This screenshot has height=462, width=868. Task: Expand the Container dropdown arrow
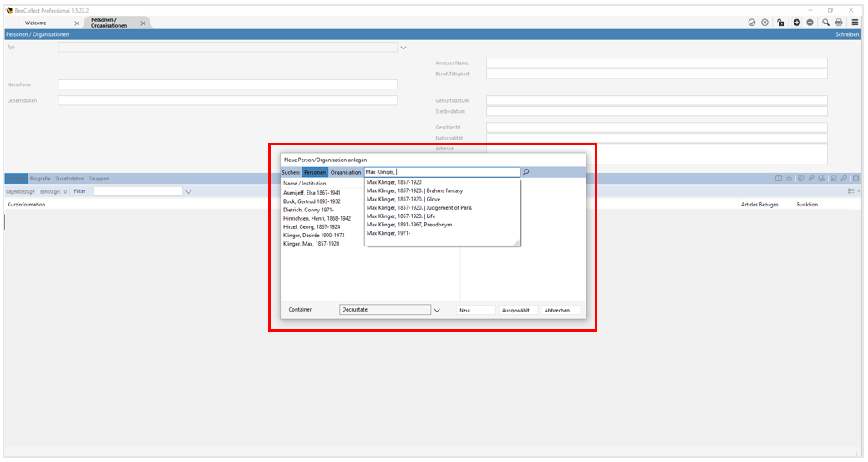(437, 310)
